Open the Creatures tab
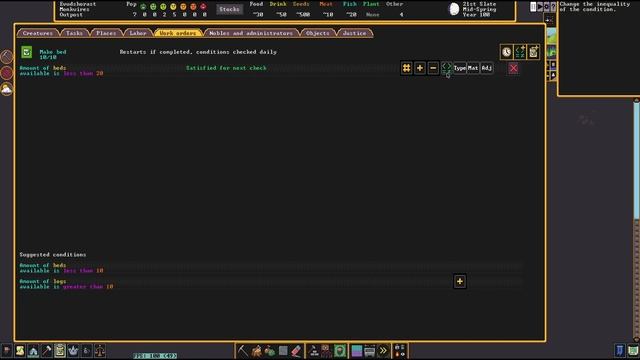This screenshot has width=640, height=360. point(38,33)
